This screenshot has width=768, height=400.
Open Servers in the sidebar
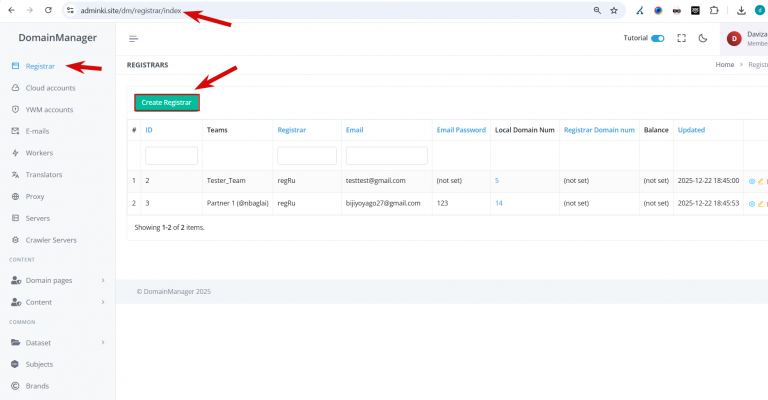tap(38, 218)
